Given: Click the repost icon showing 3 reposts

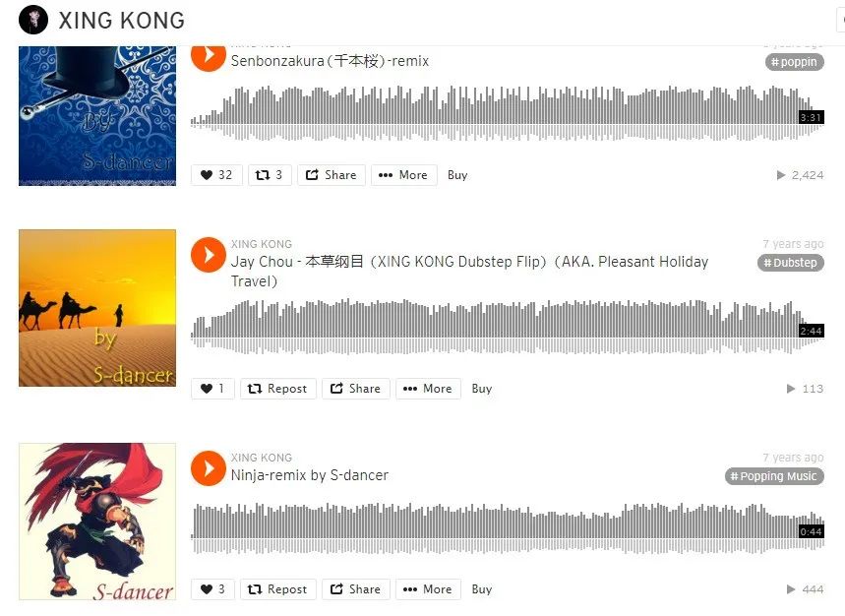Looking at the screenshot, I should tap(270, 175).
